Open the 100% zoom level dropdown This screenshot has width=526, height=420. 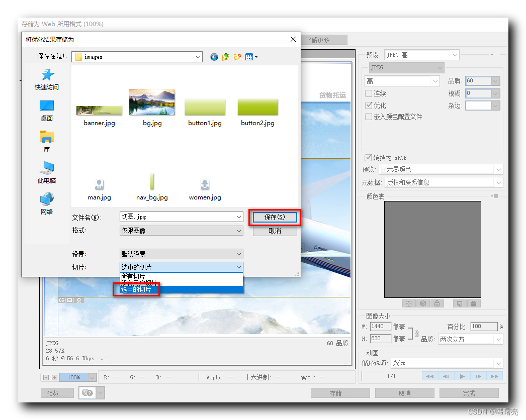coord(92,377)
